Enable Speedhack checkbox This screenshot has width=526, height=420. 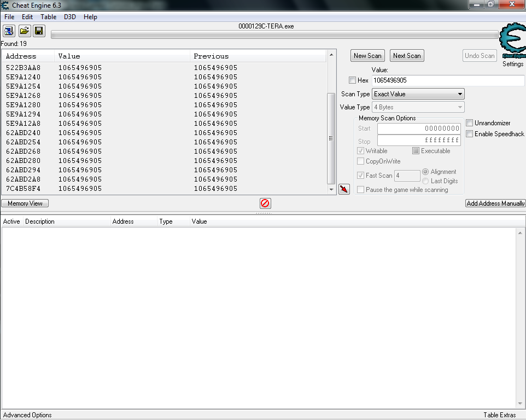tap(470, 134)
